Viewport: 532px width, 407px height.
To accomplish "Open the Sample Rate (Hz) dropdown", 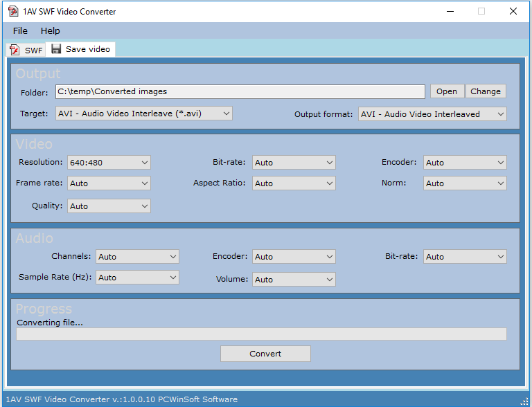I will pyautogui.click(x=137, y=278).
